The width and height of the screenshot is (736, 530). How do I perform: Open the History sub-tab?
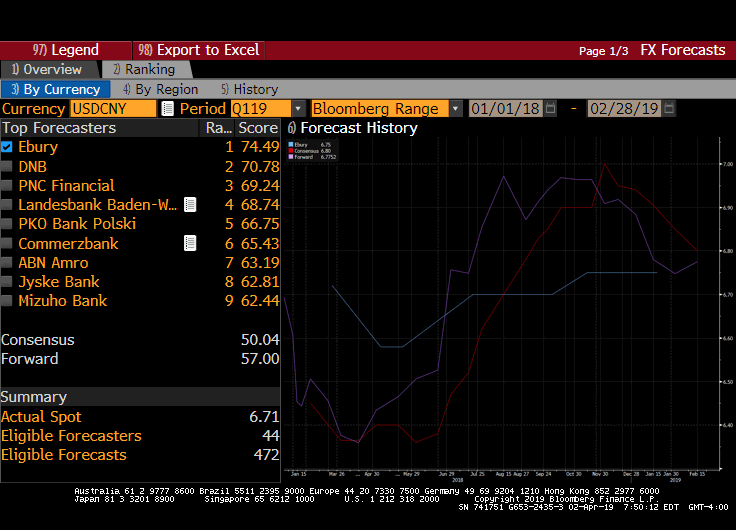[x=250, y=89]
